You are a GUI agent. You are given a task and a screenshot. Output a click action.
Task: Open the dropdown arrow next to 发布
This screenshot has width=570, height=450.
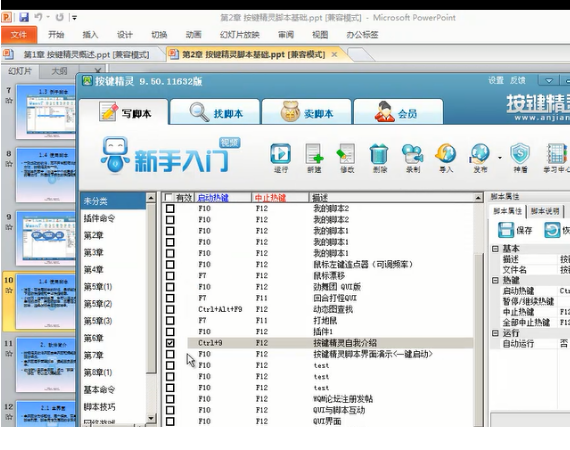click(500, 158)
